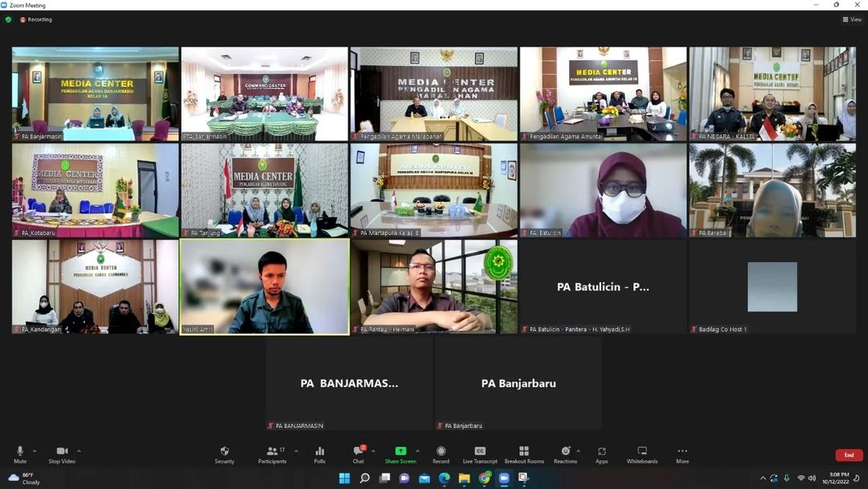Open the Participants panel
This screenshot has width=868, height=489.
(x=272, y=454)
